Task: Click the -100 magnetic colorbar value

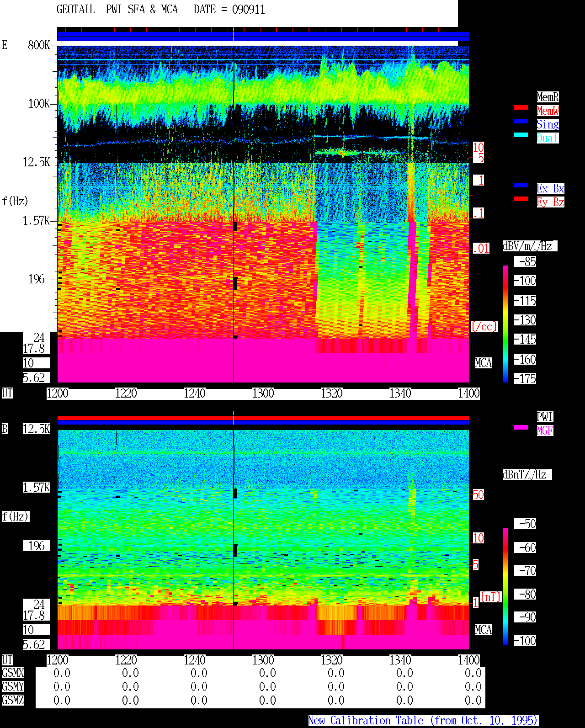Action: tap(526, 641)
